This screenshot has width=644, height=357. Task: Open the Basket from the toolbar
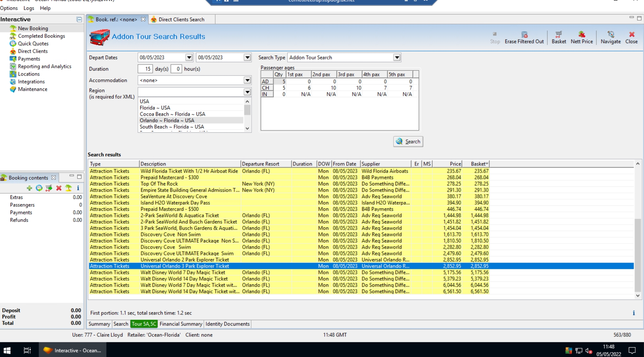point(559,37)
